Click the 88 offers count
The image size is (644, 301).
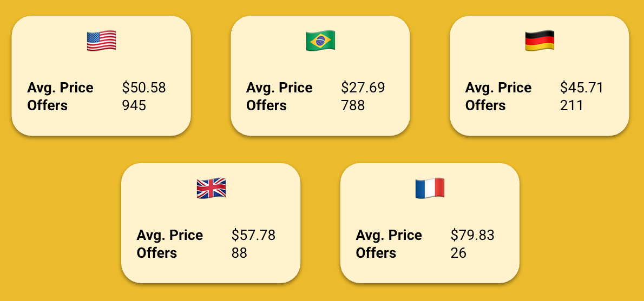coord(239,253)
